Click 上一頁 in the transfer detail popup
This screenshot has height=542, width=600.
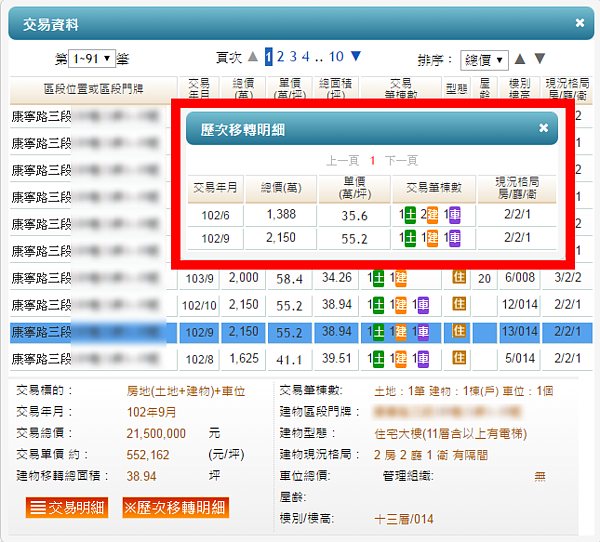click(x=342, y=160)
